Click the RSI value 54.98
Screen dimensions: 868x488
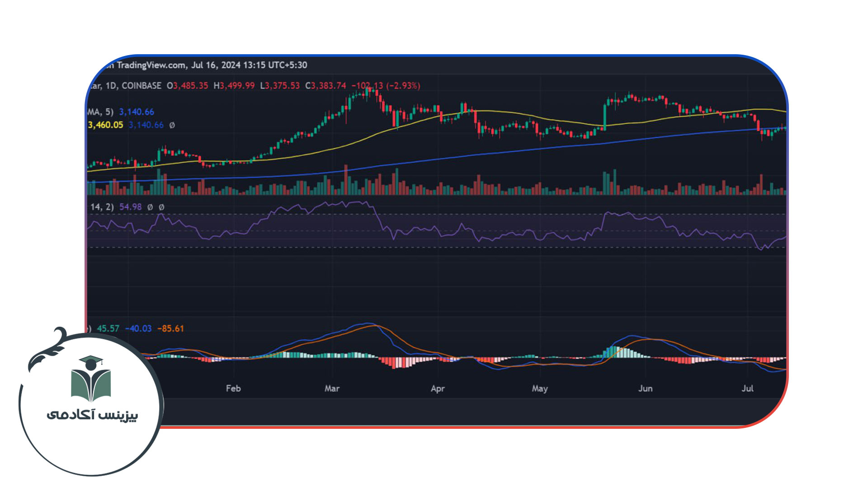(x=130, y=207)
